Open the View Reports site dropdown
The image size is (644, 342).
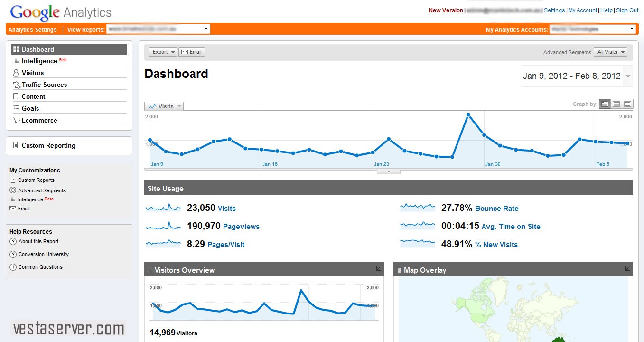pyautogui.click(x=158, y=29)
